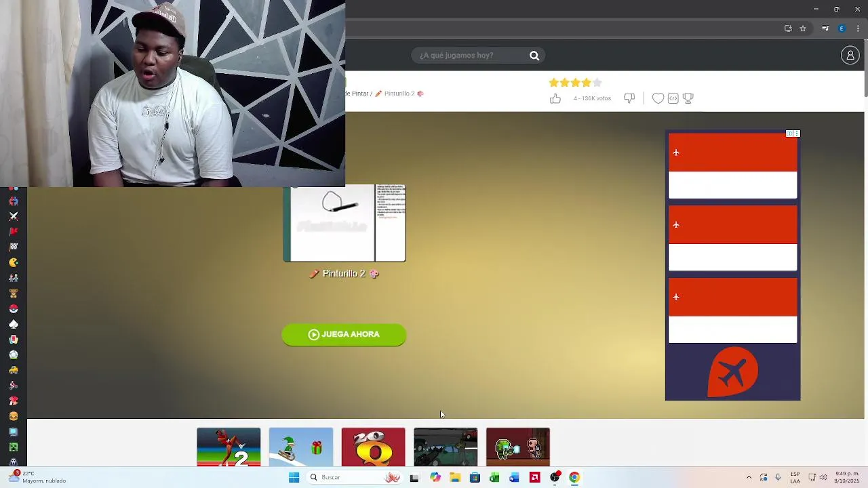The height and width of the screenshot is (488, 868).
Task: Open the Among Us style game thumbnail
Action: pyautogui.click(x=518, y=447)
